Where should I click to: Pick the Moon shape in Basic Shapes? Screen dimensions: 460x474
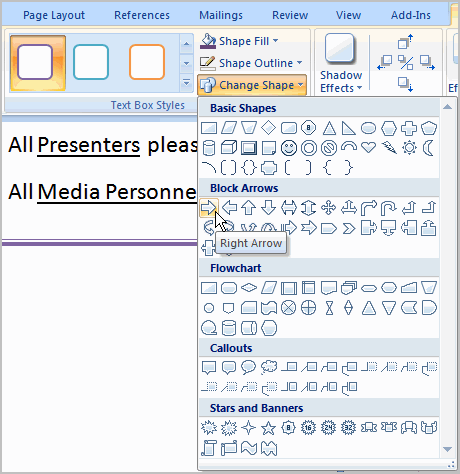[x=429, y=148]
